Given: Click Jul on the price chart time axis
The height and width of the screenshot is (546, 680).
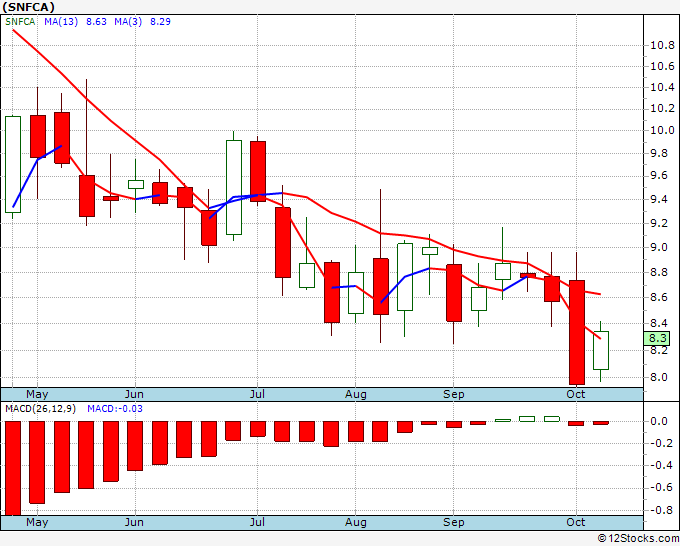Looking at the screenshot, I should point(257,394).
